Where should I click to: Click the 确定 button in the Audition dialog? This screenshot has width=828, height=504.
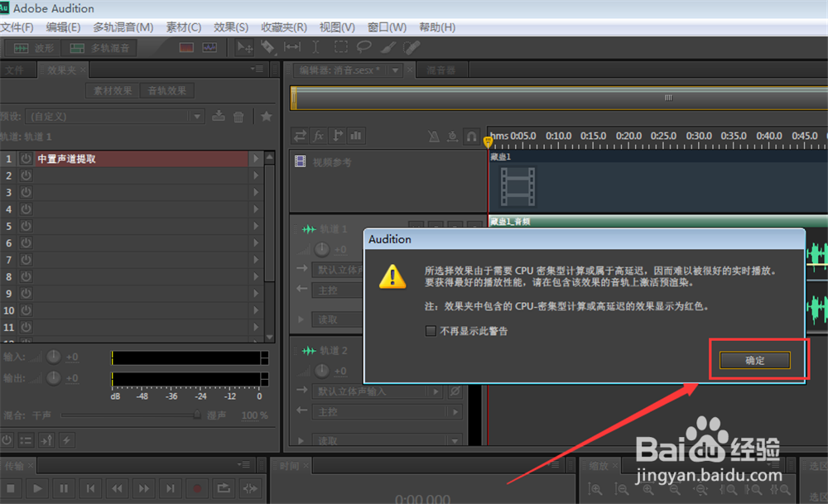click(x=754, y=361)
